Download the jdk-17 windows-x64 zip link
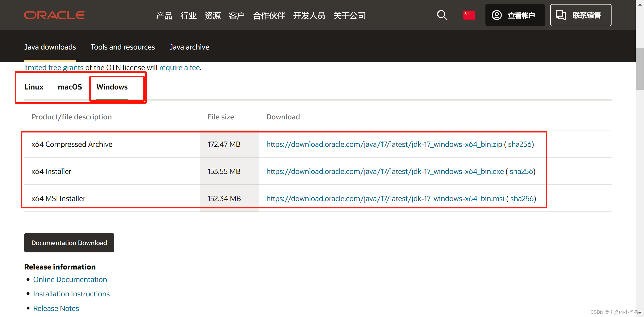 click(384, 144)
